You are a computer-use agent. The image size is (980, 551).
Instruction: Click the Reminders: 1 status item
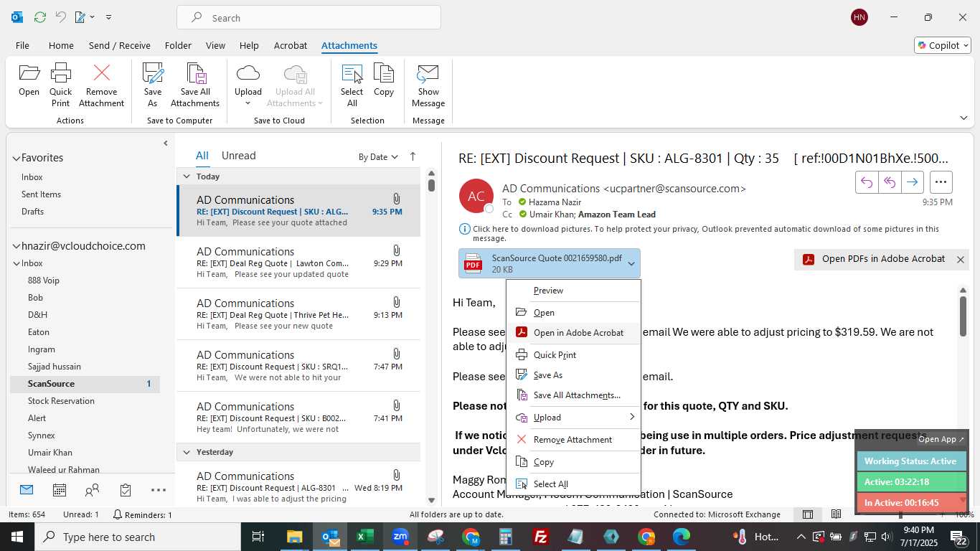tap(142, 514)
